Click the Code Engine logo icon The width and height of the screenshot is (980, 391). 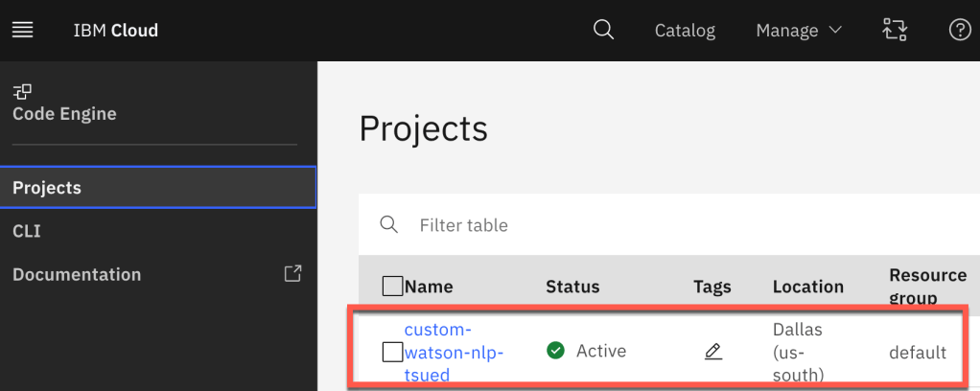[21, 92]
